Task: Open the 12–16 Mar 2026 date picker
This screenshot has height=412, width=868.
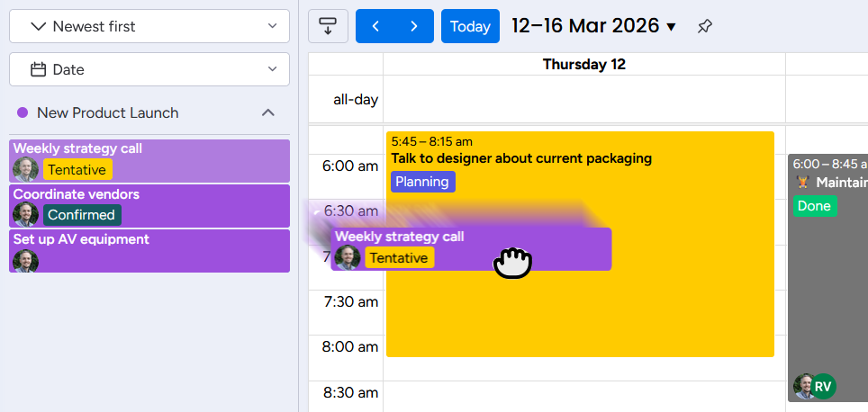Action: [593, 26]
